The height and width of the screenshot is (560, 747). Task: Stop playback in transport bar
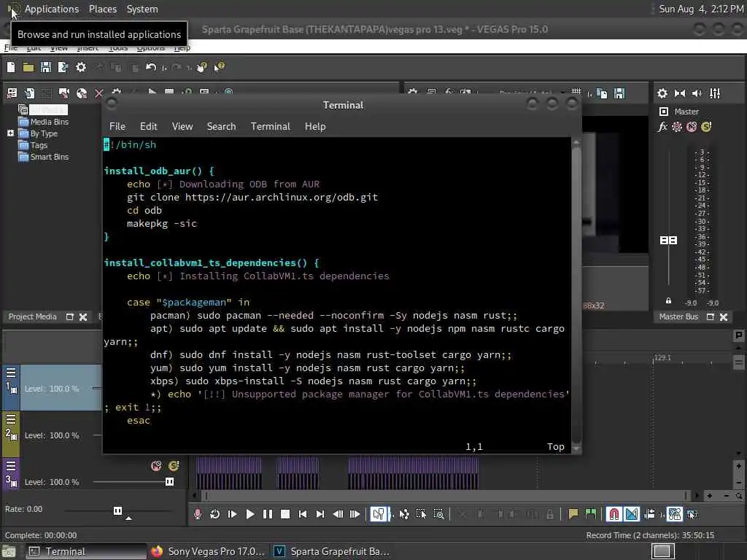pyautogui.click(x=285, y=514)
